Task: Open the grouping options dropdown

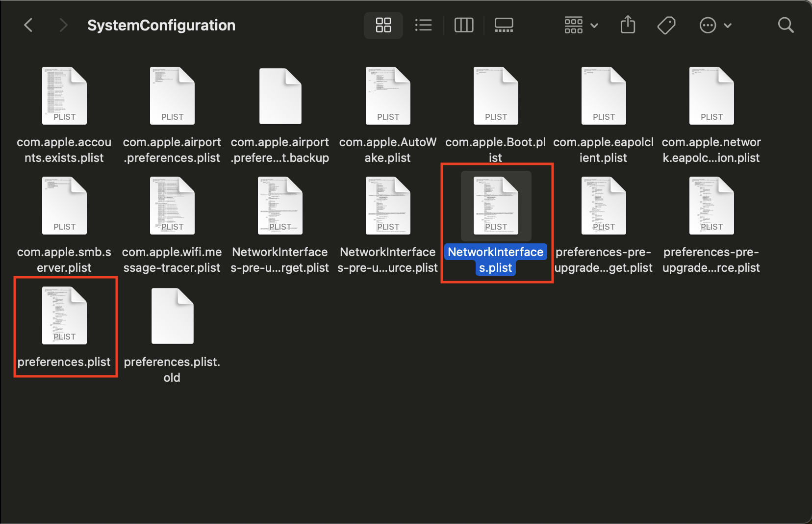Action: (574, 25)
